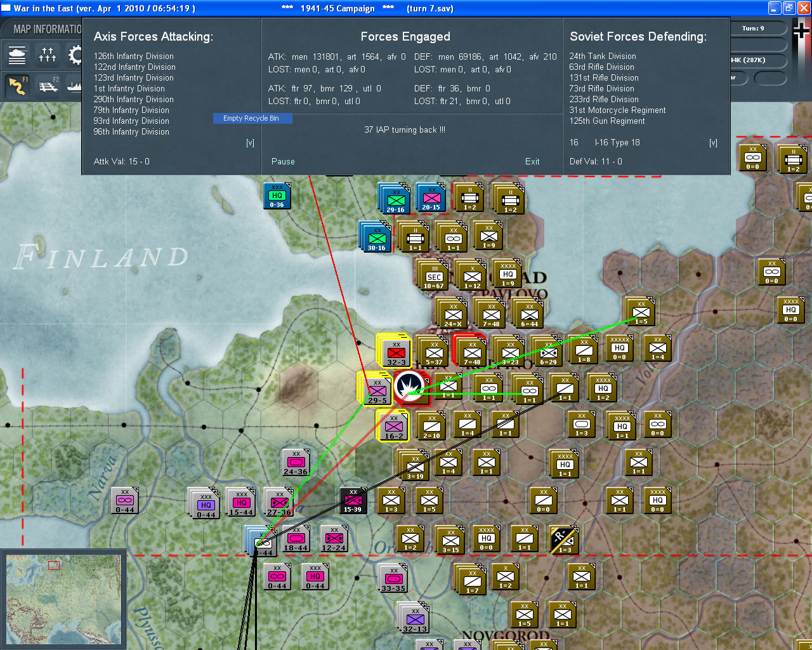Pause the combat resolution
812x650 pixels.
pyautogui.click(x=283, y=162)
